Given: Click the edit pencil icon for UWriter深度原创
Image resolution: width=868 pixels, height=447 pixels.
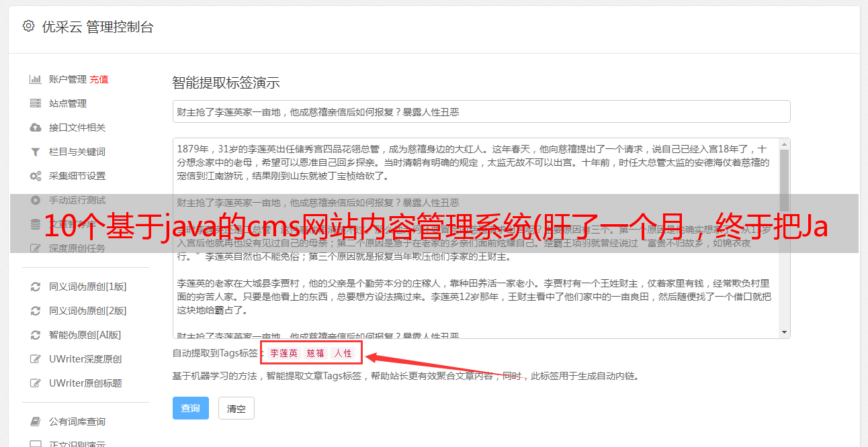Looking at the screenshot, I should coord(36,359).
